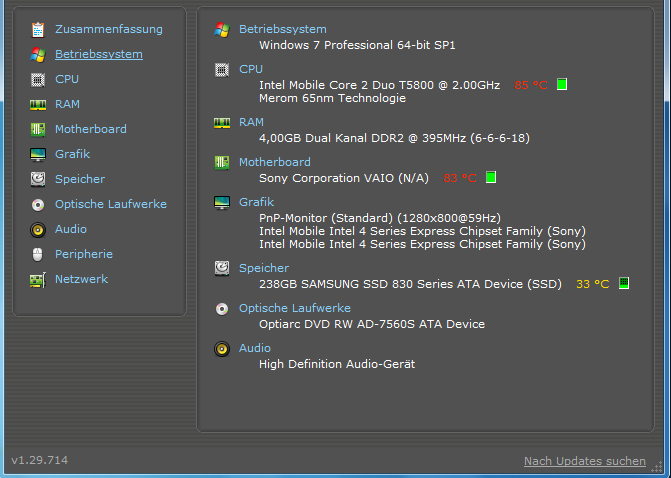This screenshot has width=671, height=478.
Task: Click the window resize grip in corner
Action: tap(657, 467)
